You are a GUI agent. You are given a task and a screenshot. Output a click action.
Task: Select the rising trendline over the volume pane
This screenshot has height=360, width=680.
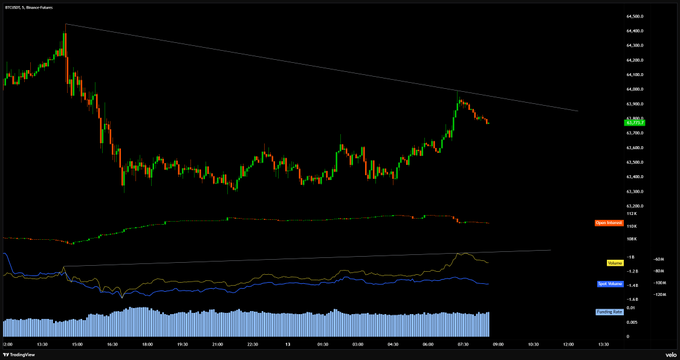click(307, 258)
